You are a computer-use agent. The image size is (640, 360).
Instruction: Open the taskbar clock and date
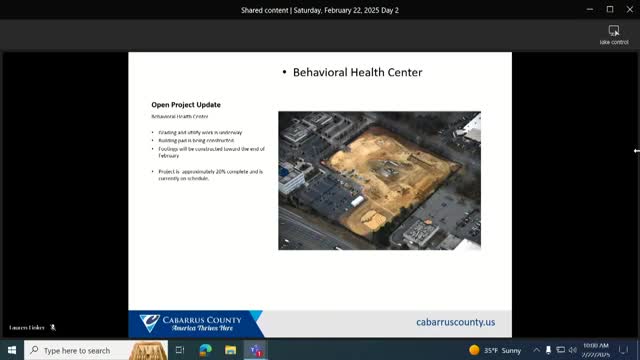[x=596, y=350]
